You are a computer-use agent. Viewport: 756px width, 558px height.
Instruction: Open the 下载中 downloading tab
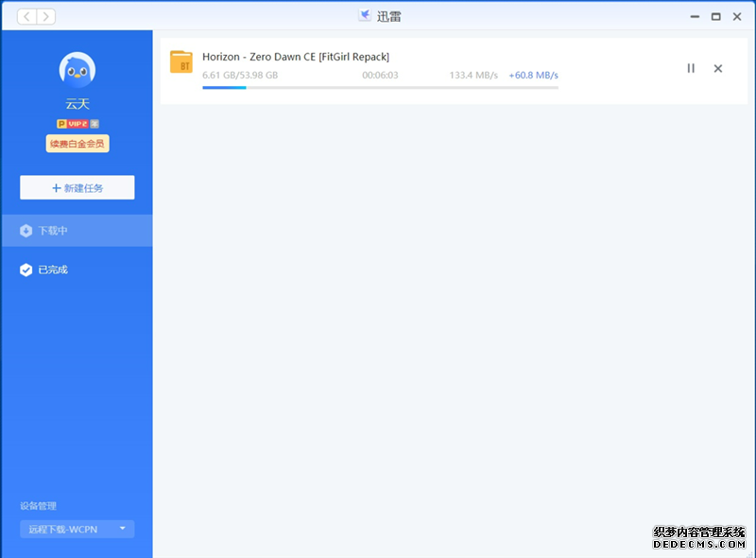[77, 231]
